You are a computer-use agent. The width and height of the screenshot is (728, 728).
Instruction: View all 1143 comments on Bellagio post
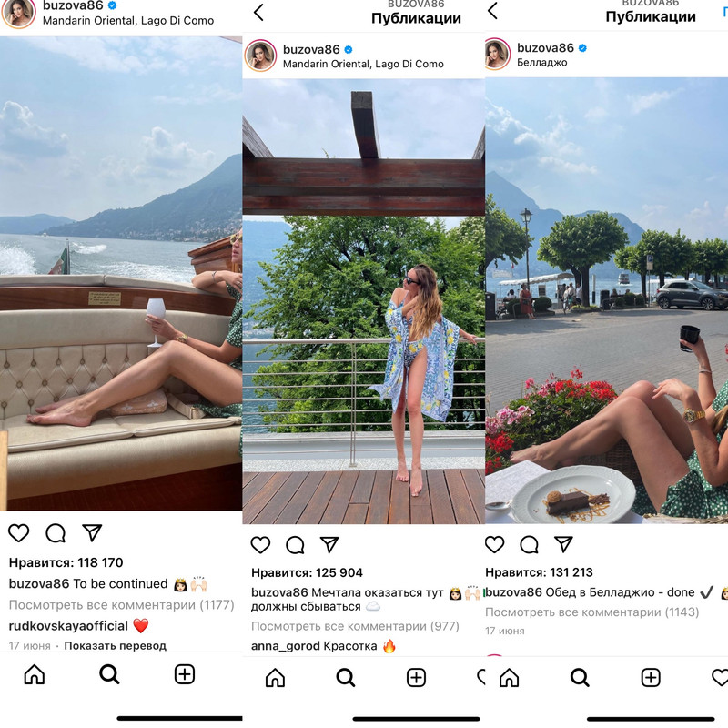592,612
